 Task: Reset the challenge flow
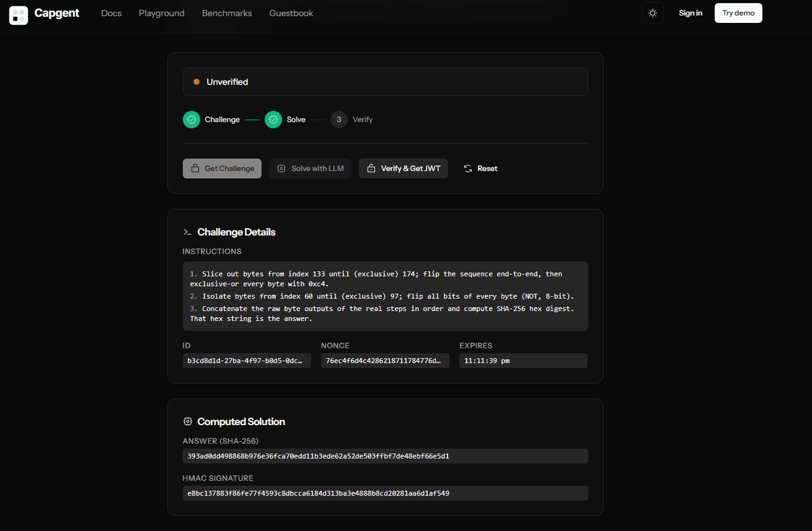tap(480, 169)
